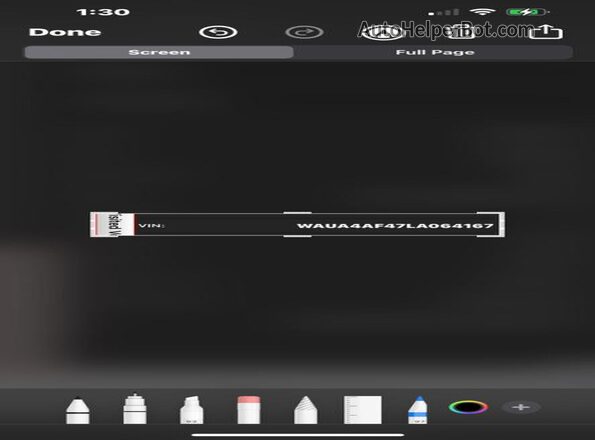The width and height of the screenshot is (595, 440).
Task: Open the color picker ring
Action: [468, 407]
